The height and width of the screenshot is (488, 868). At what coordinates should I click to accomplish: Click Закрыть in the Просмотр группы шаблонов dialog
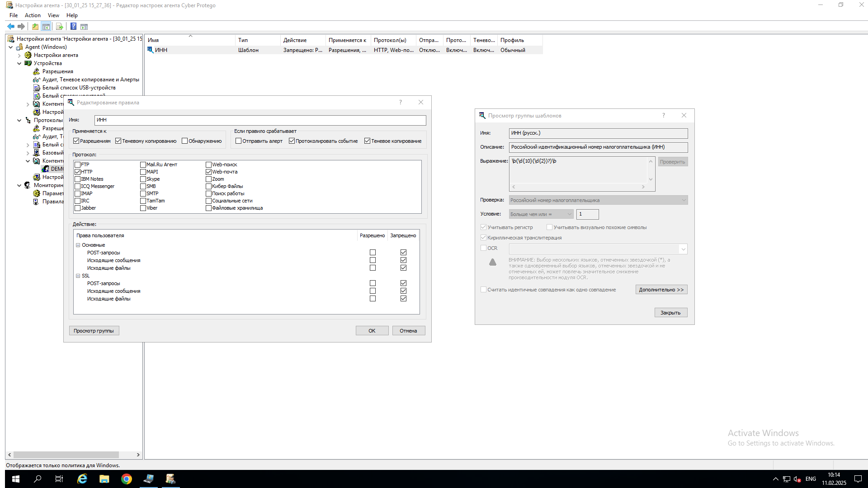click(x=671, y=313)
